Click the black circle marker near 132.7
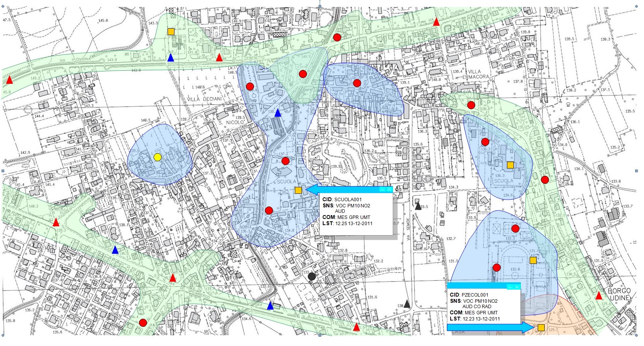The width and height of the screenshot is (644, 346). [312, 276]
